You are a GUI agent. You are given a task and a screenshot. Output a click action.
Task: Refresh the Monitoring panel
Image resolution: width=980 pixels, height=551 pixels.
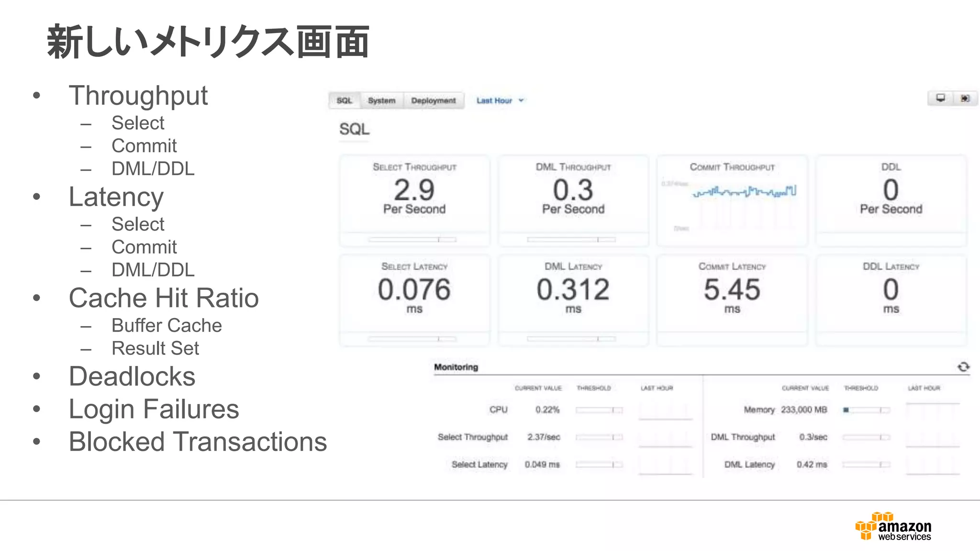[x=963, y=367]
